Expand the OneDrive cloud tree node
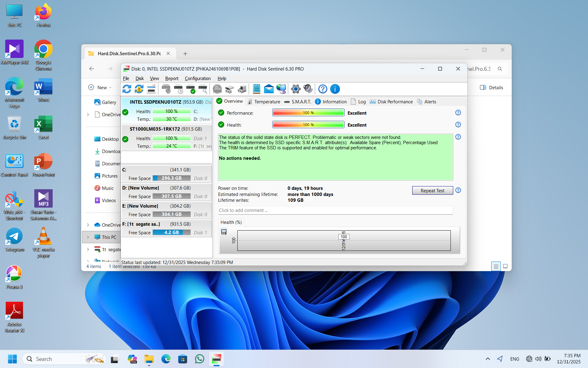This screenshot has height=368, width=588. click(88, 225)
